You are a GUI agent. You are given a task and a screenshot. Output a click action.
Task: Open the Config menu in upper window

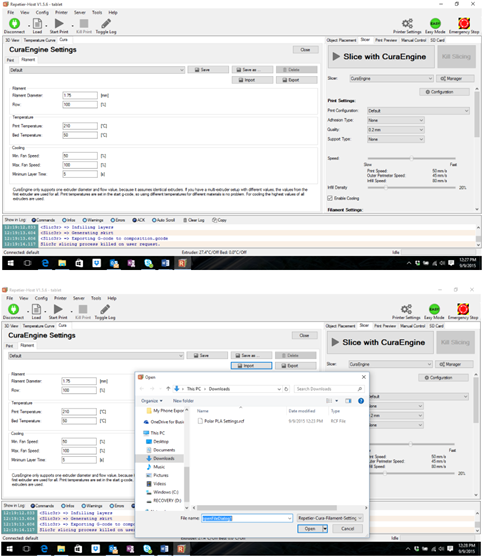click(42, 12)
